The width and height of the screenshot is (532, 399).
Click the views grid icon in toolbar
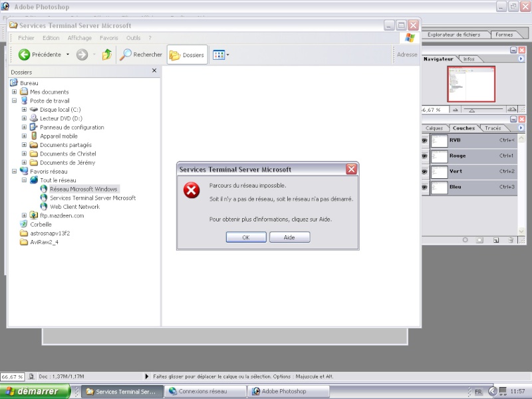219,55
